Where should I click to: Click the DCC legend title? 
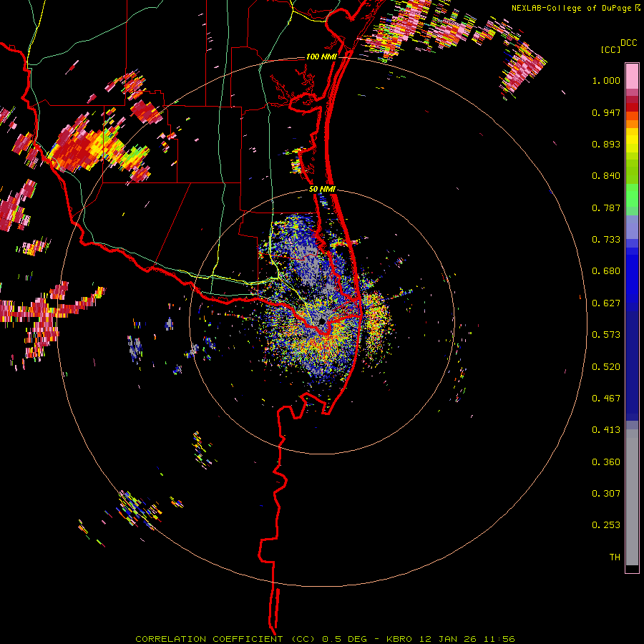coord(628,43)
